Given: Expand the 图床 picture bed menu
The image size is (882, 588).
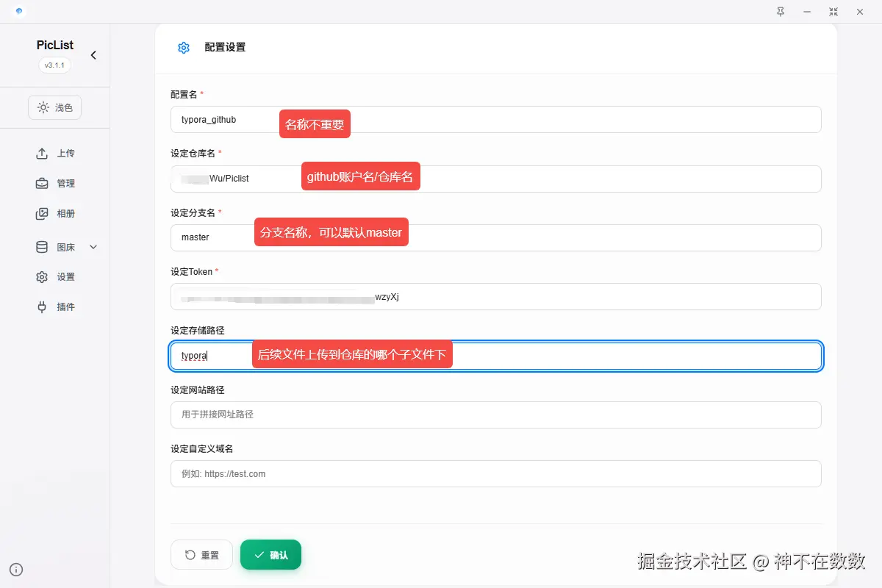Looking at the screenshot, I should [66, 248].
